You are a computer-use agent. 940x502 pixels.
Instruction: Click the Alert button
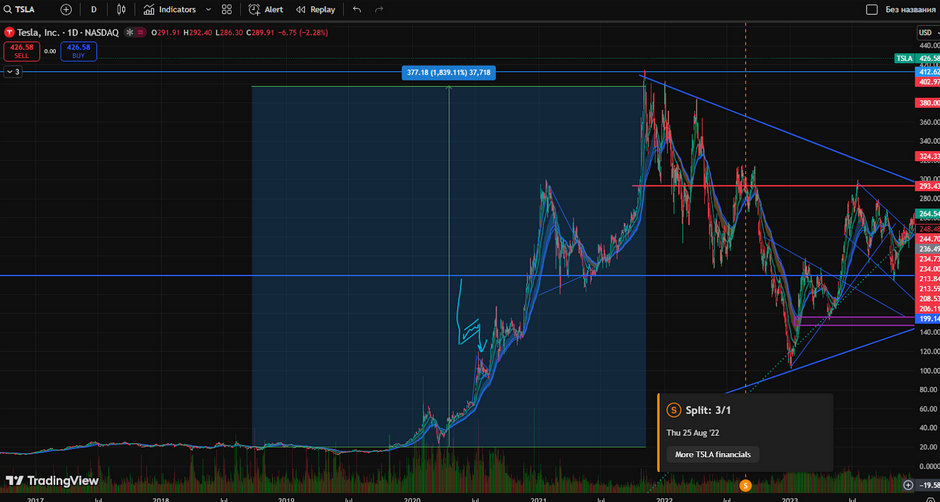265,9
